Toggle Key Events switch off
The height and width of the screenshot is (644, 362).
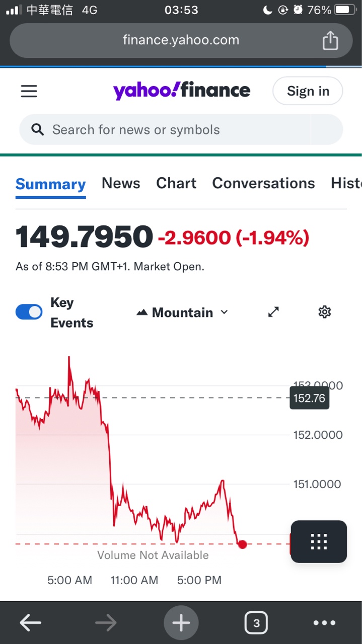tap(29, 312)
